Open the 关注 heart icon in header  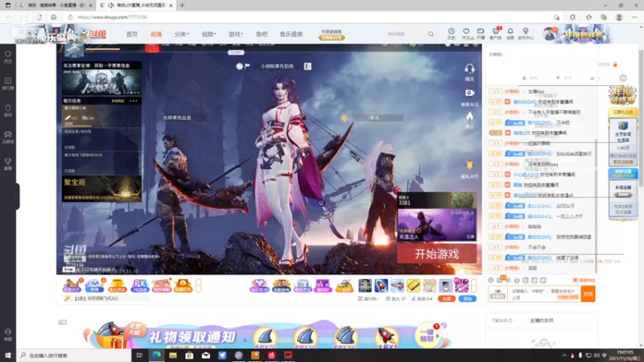tap(466, 34)
